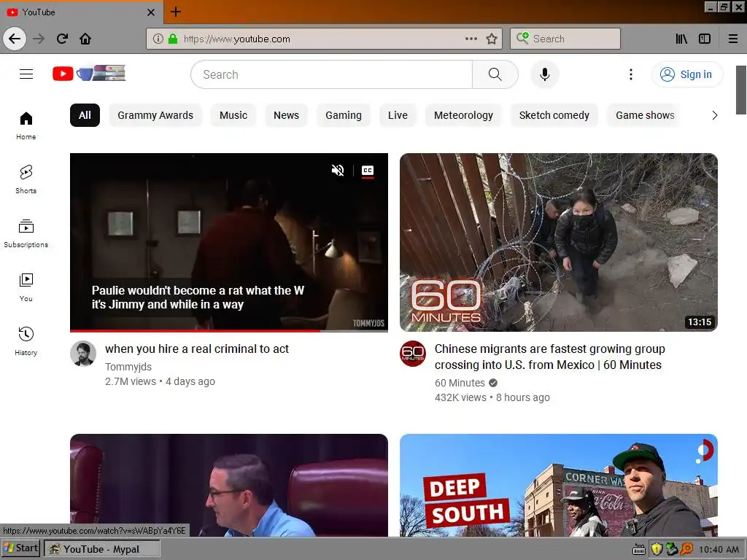Open the Deep South video thumbnail
This screenshot has height=560, width=747.
[558, 485]
